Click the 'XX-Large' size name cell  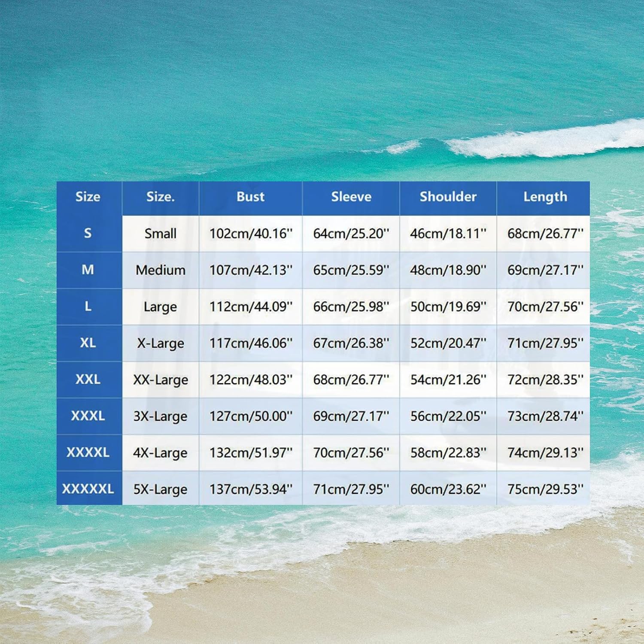point(161,380)
